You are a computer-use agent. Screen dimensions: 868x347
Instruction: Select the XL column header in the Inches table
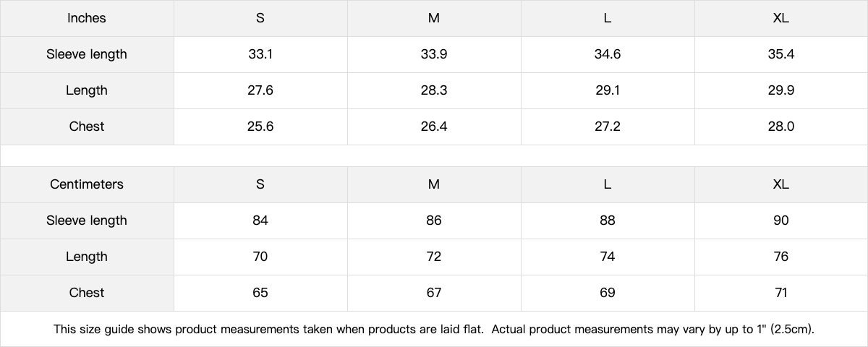780,18
